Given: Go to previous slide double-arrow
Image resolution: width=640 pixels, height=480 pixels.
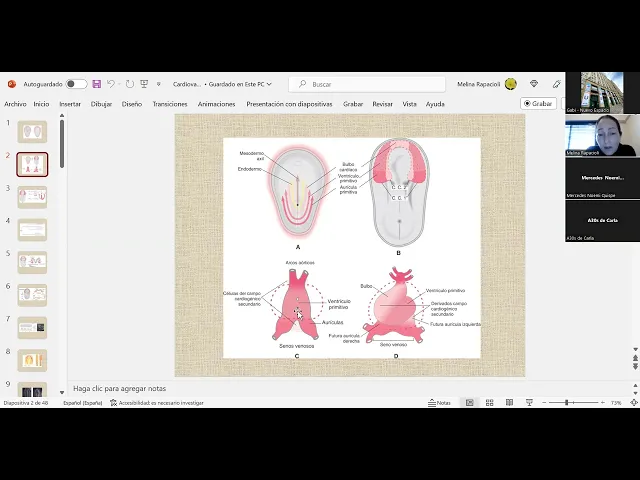Looking at the screenshot, I should (x=636, y=358).
